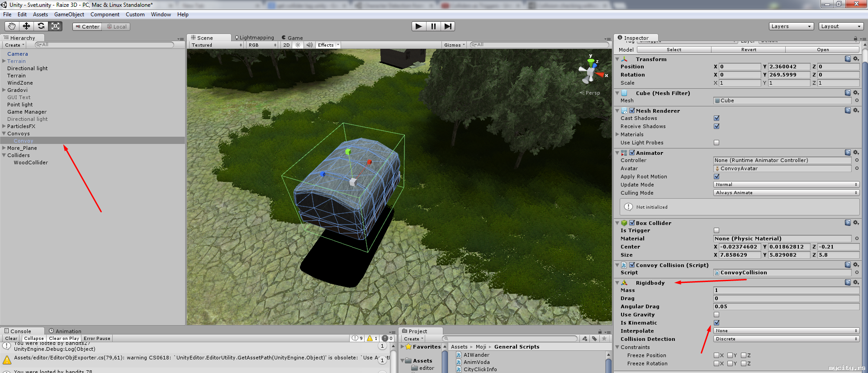Click the Step frame button
The image size is (868, 373).
[x=448, y=26]
